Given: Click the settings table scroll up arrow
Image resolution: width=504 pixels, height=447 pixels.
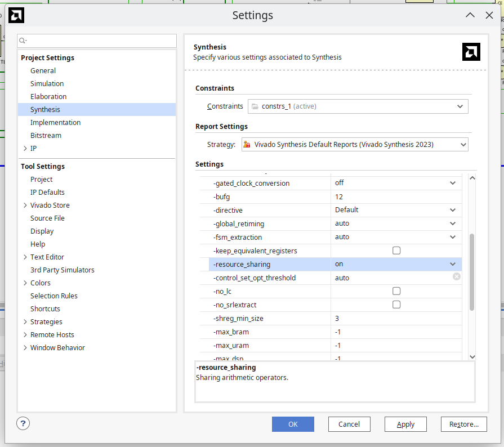Looking at the screenshot, I should pos(472,178).
